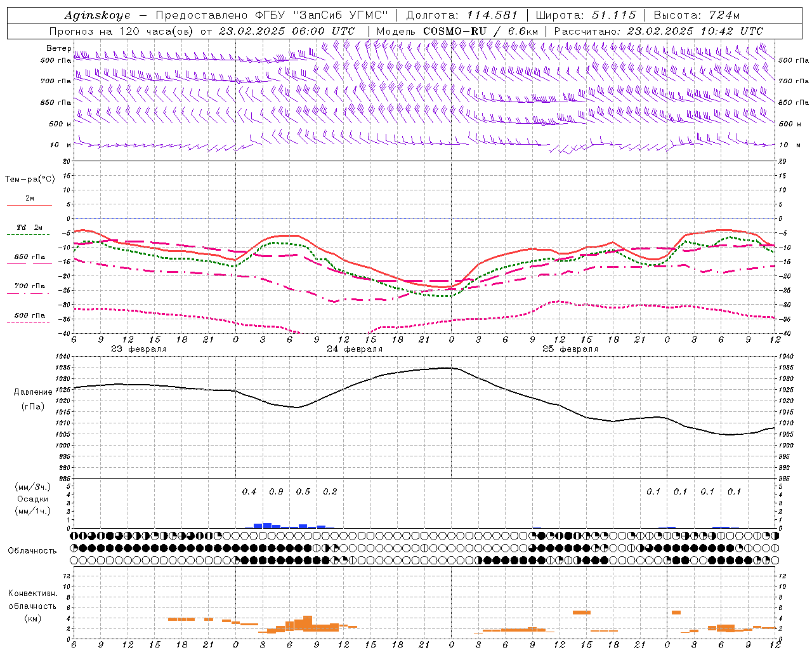Click the '0.9' three-hour precipitation value
812x650 pixels.
click(276, 492)
